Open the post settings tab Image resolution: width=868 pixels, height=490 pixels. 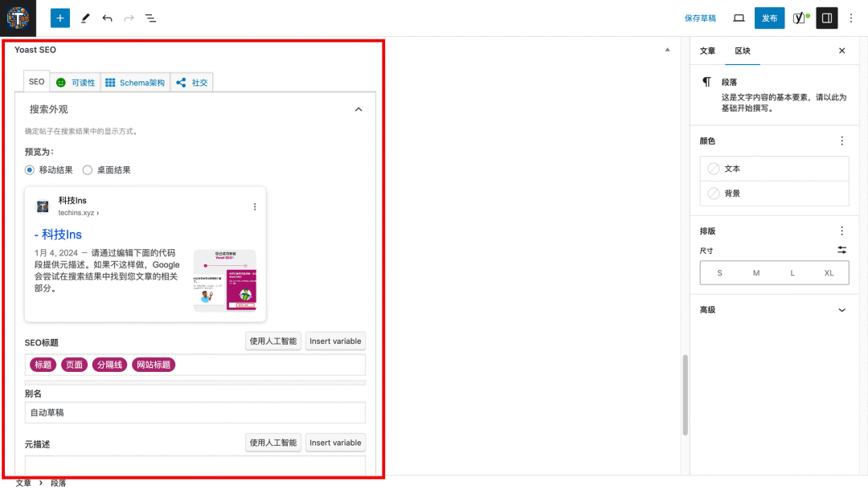707,51
